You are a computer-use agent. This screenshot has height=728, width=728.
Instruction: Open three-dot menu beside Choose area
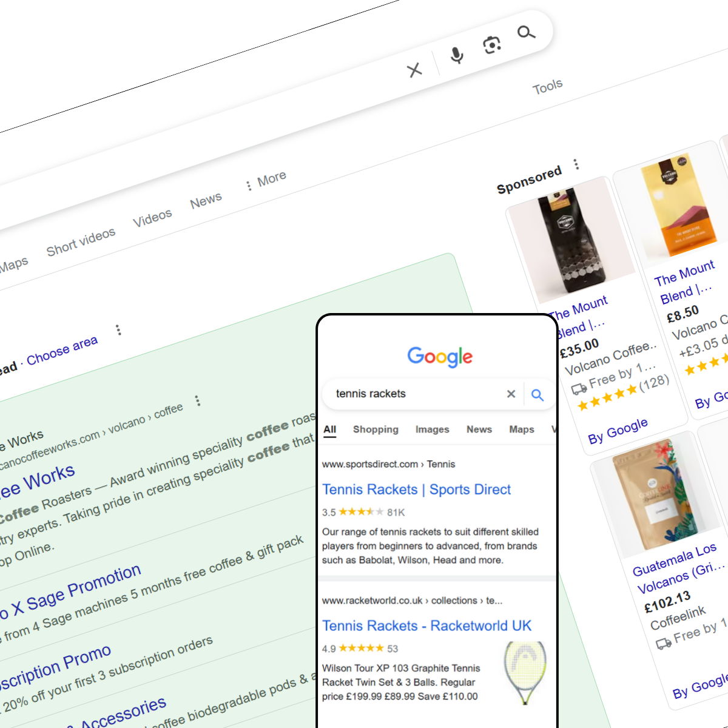click(118, 330)
